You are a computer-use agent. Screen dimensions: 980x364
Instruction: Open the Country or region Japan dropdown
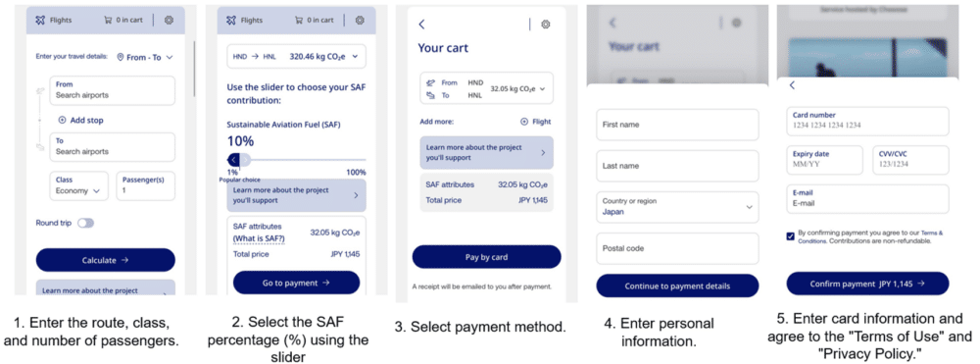(677, 207)
